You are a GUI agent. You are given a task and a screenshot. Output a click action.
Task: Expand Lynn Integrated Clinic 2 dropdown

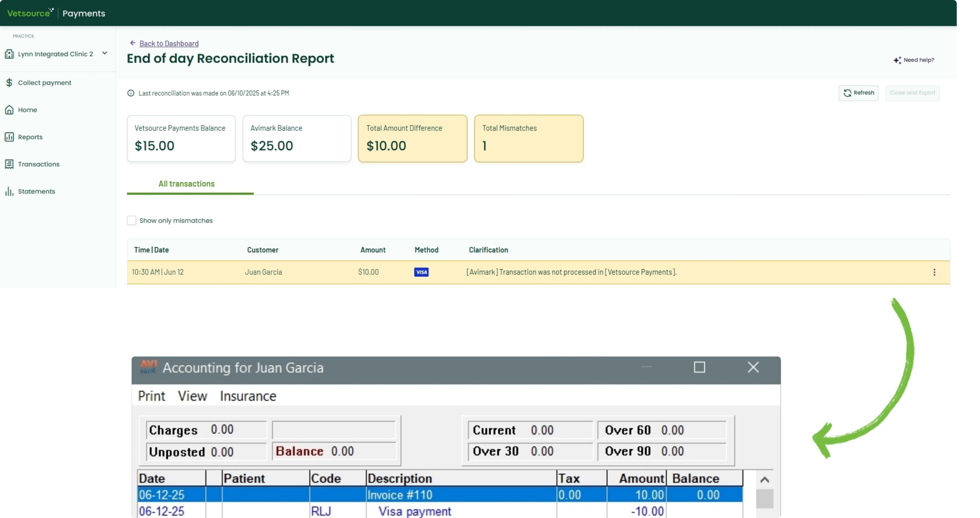click(x=105, y=53)
